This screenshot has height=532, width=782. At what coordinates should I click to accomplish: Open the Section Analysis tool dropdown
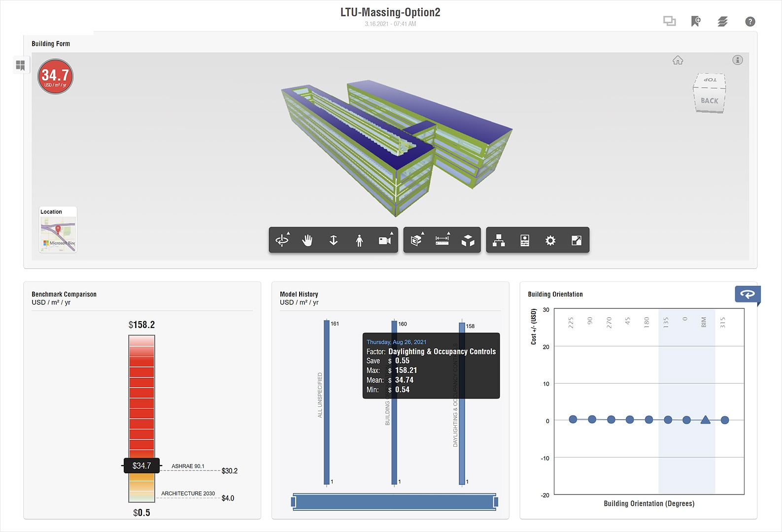point(416,240)
